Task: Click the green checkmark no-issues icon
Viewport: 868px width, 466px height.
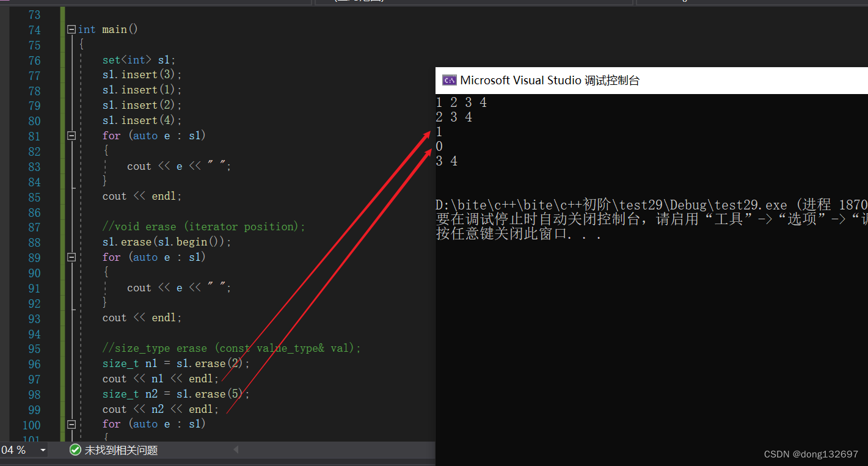Action: 75,450
